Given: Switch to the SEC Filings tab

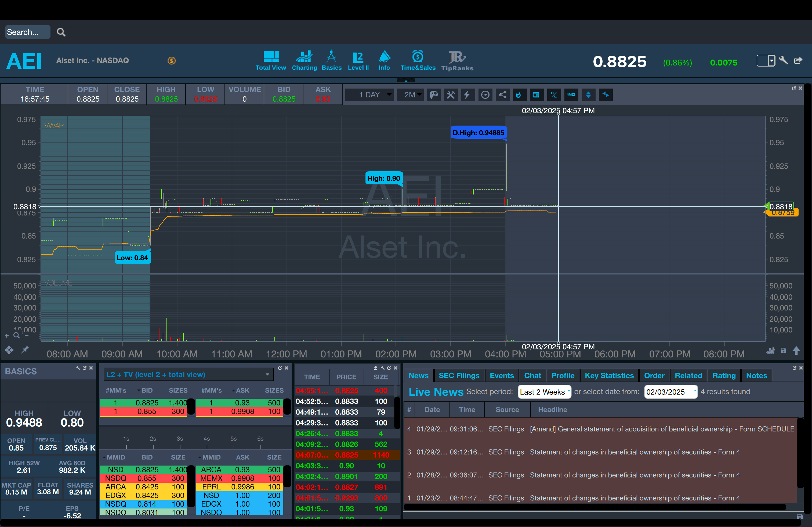Looking at the screenshot, I should coord(459,375).
